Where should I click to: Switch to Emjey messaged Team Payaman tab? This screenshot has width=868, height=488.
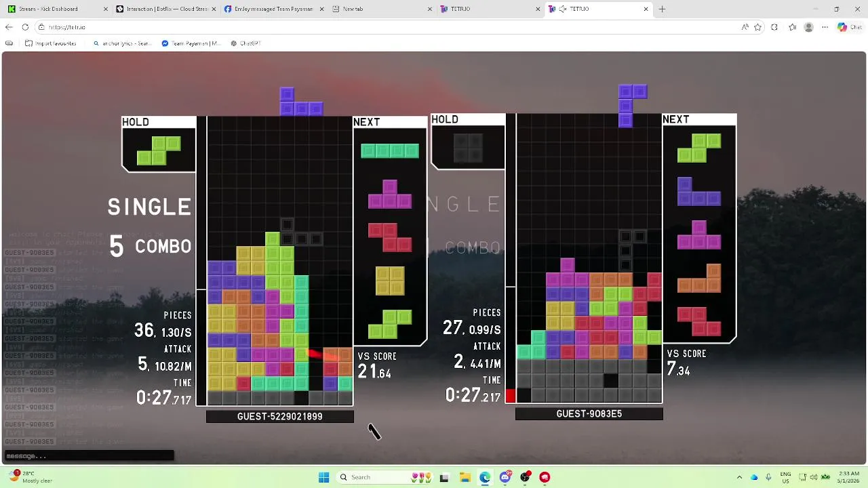(x=273, y=9)
